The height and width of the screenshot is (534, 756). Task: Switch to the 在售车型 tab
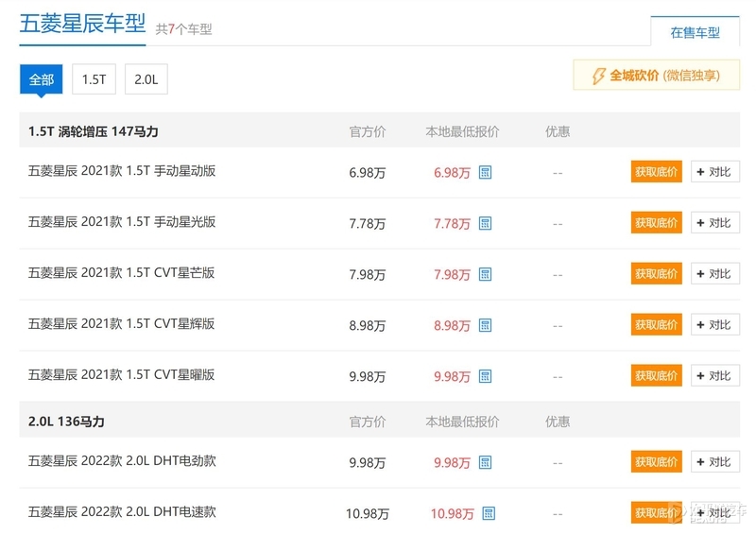(x=695, y=32)
